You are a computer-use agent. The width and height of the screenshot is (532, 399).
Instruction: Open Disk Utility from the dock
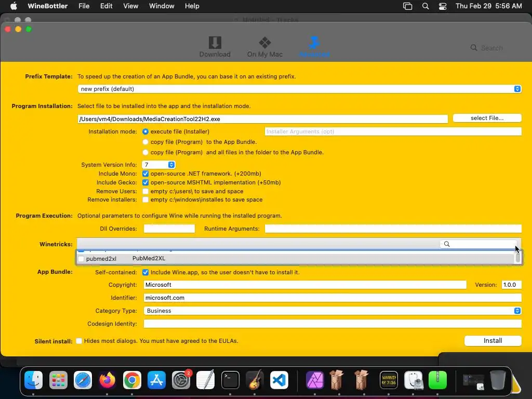click(413, 380)
